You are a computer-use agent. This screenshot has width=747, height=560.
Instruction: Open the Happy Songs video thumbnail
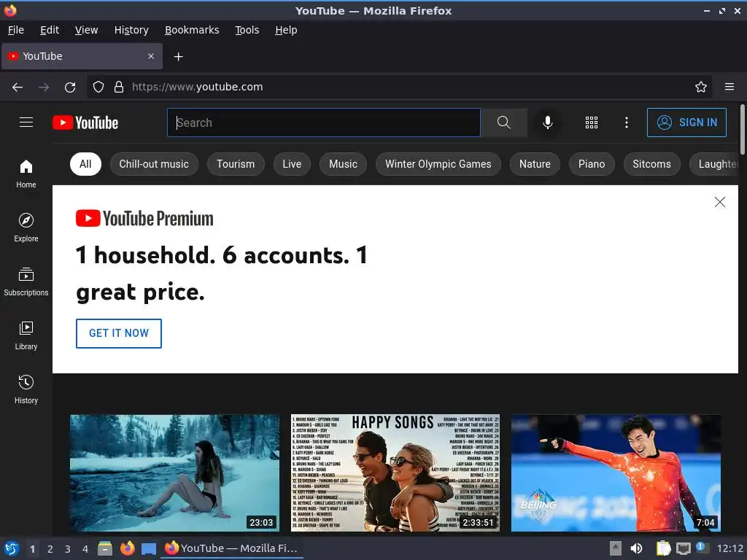(x=395, y=472)
